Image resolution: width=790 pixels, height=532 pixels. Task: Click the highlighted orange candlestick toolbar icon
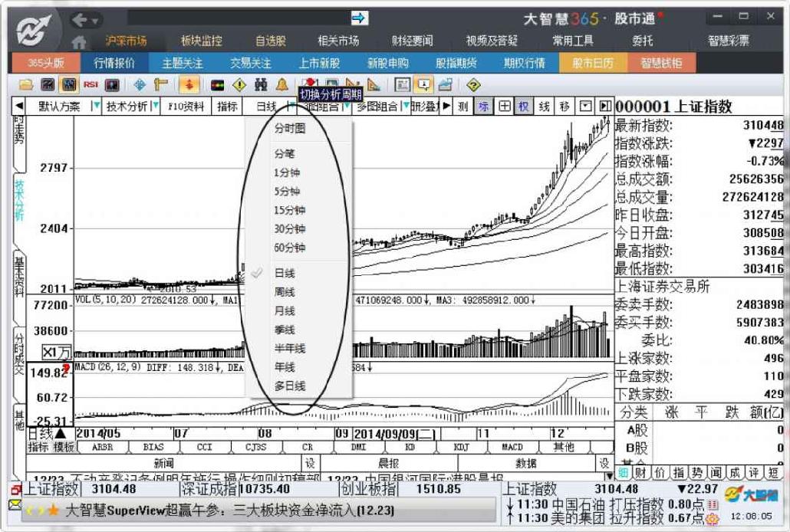point(189,84)
